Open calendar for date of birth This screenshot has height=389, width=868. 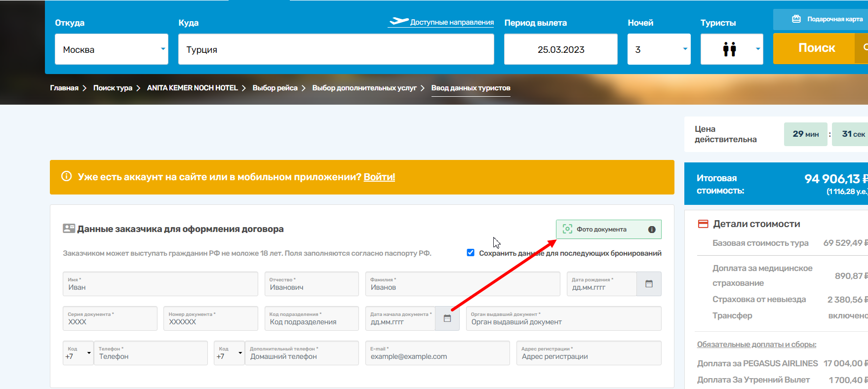coord(649,284)
